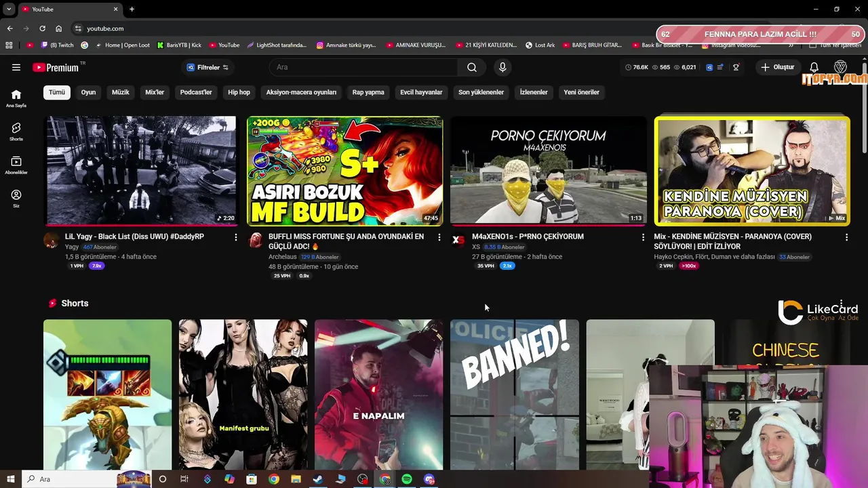Open the LiL Yagy Black List video thumbnail
The width and height of the screenshot is (868, 488).
tap(140, 170)
